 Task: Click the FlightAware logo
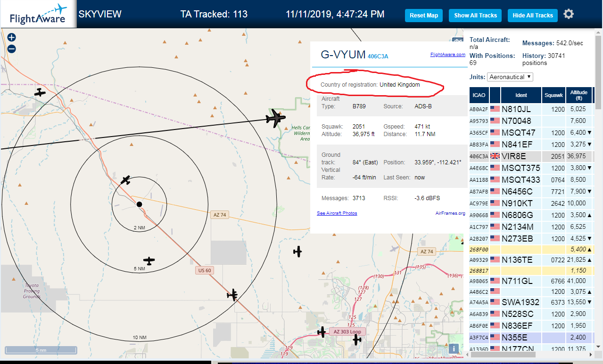click(38, 14)
